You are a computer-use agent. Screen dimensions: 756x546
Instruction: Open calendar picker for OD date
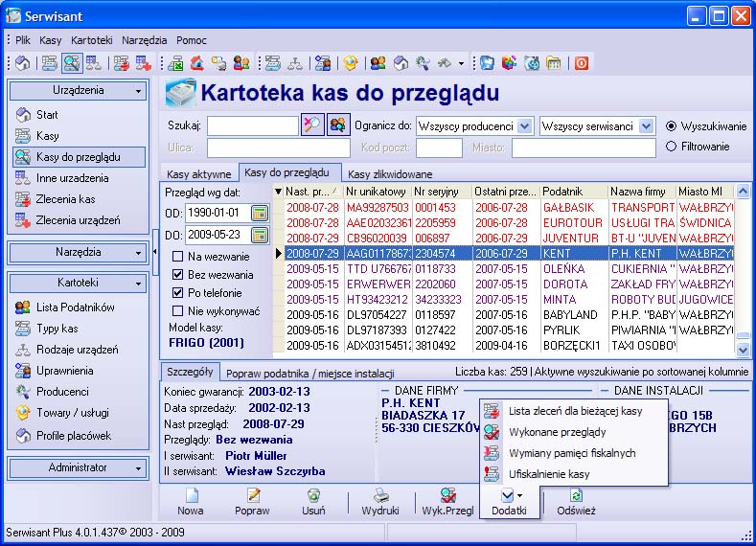pyautogui.click(x=259, y=213)
